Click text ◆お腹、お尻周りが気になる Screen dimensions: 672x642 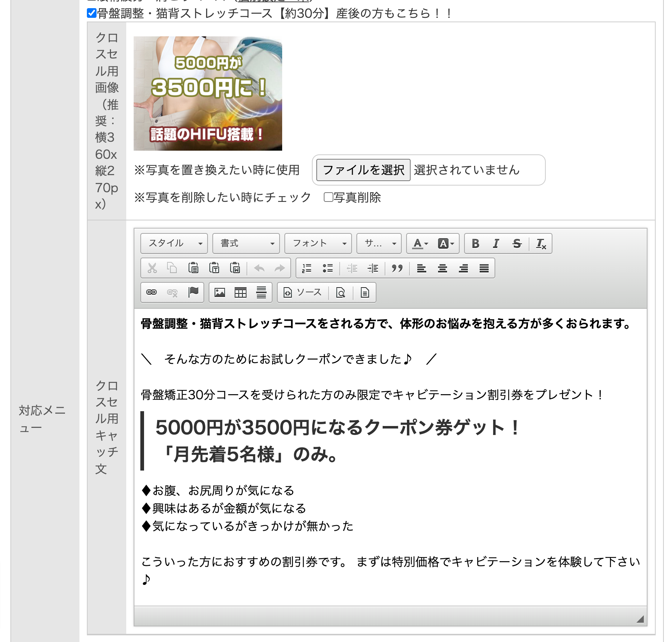[x=218, y=491]
